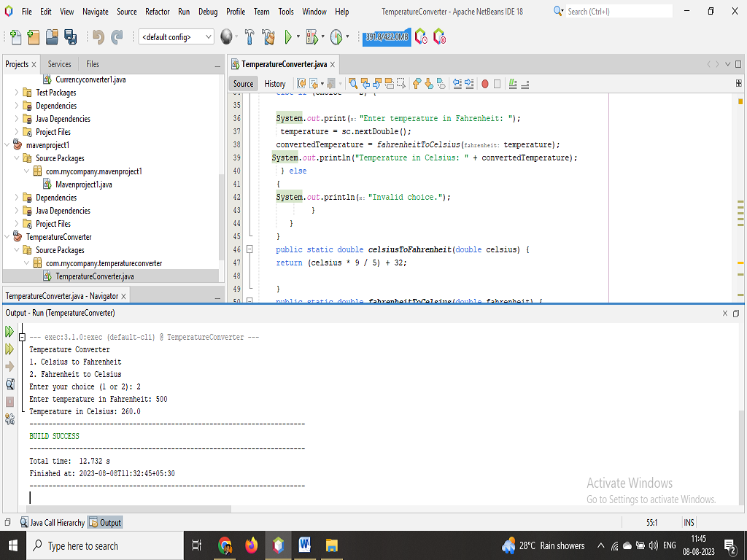Screen dimensions: 747x560
Task: Open Firefox from the Windows taskbar
Action: (252, 545)
